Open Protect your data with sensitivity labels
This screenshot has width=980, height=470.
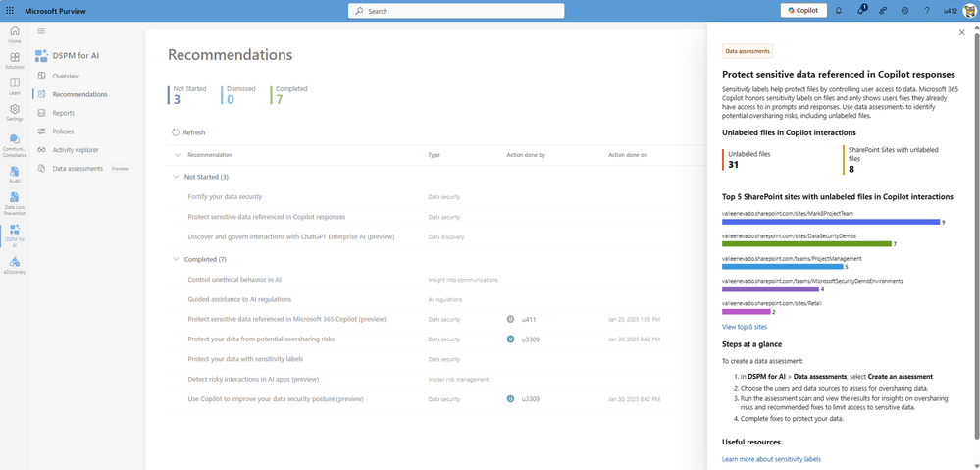tap(245, 359)
